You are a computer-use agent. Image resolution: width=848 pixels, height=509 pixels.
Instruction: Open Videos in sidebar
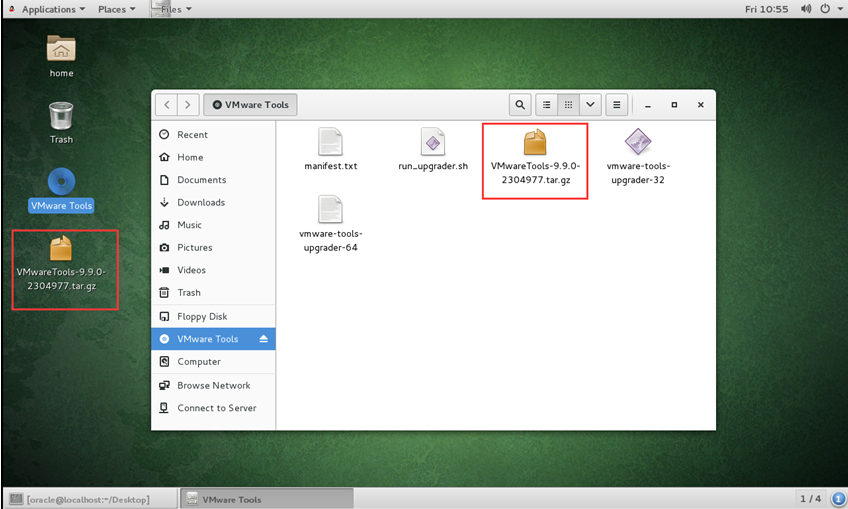213,270
